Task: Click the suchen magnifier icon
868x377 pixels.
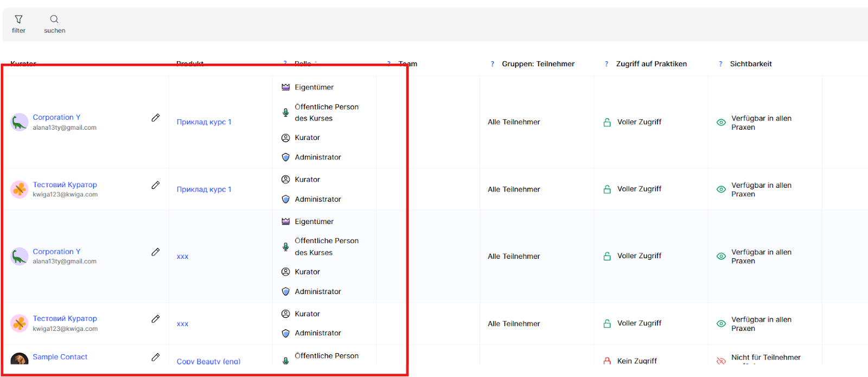Action: click(54, 20)
